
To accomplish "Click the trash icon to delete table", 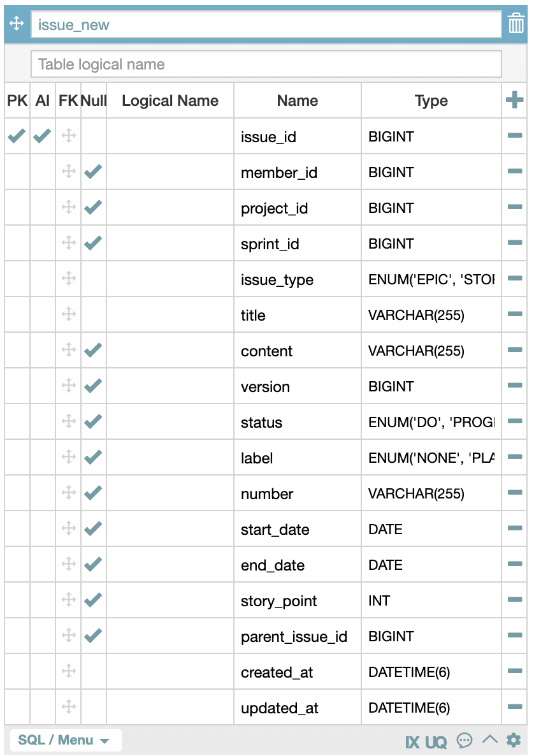I will pyautogui.click(x=516, y=23).
